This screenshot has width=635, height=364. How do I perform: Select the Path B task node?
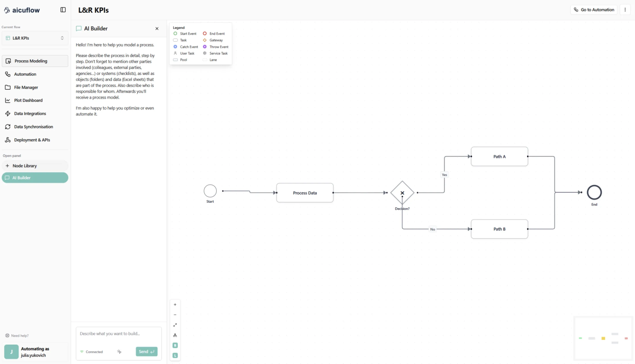[x=499, y=229]
